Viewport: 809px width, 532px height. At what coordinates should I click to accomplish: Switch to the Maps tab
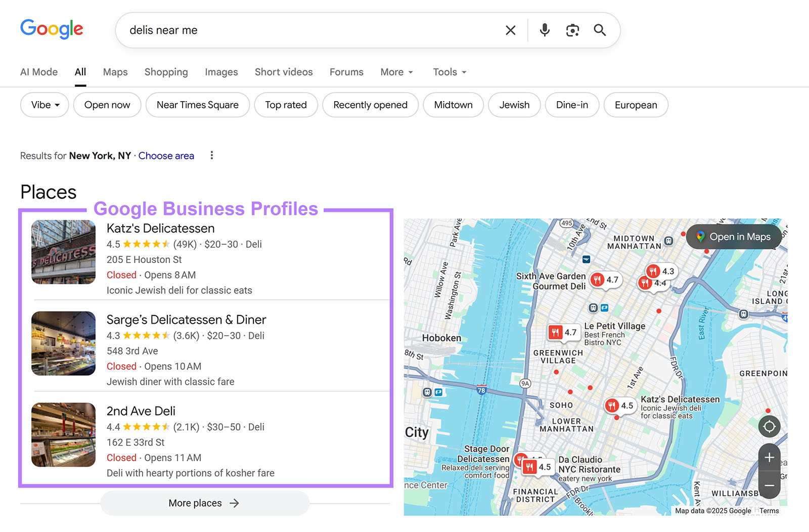[x=115, y=72]
